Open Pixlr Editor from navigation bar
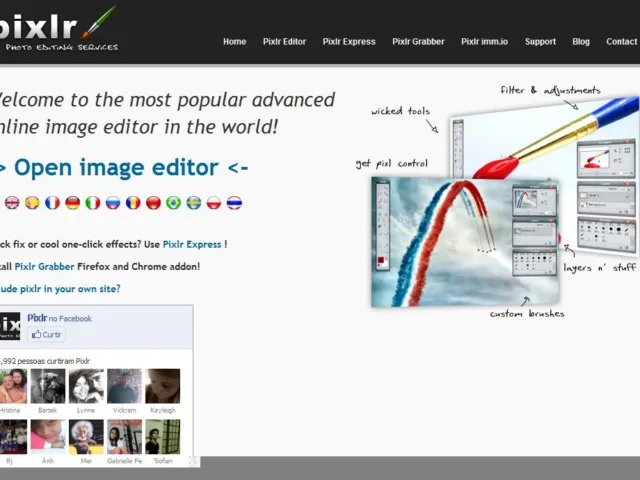640x480 pixels. click(284, 42)
